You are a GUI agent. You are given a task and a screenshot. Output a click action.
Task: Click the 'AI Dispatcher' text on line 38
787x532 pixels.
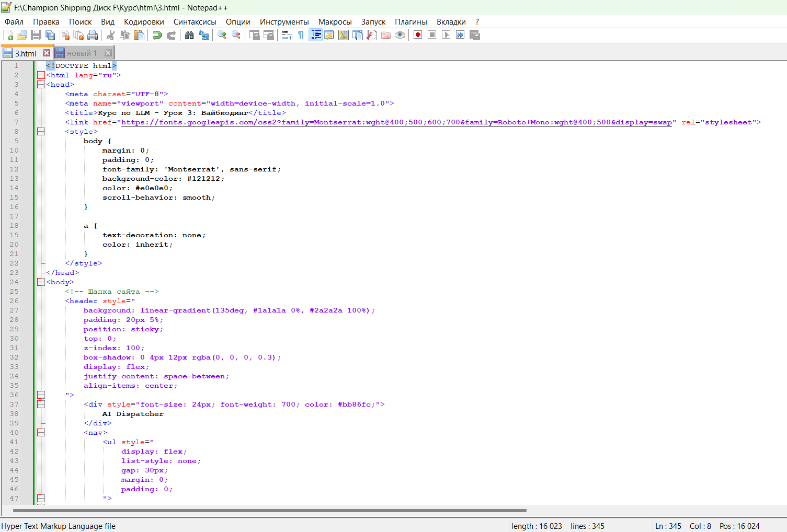pos(133,414)
